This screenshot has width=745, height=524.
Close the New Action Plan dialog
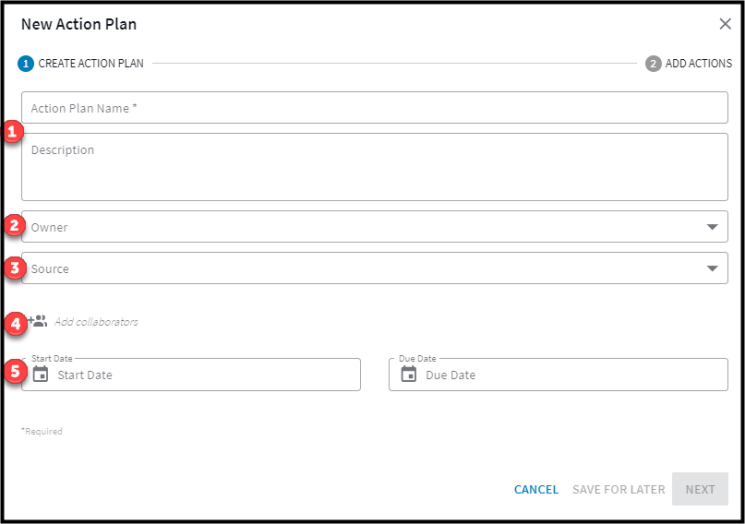click(x=725, y=24)
